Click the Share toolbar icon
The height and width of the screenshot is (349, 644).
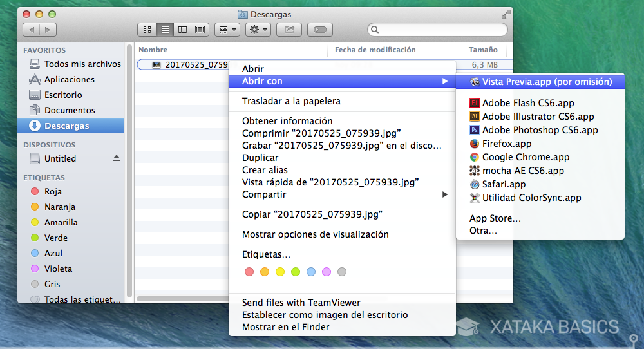tap(289, 30)
